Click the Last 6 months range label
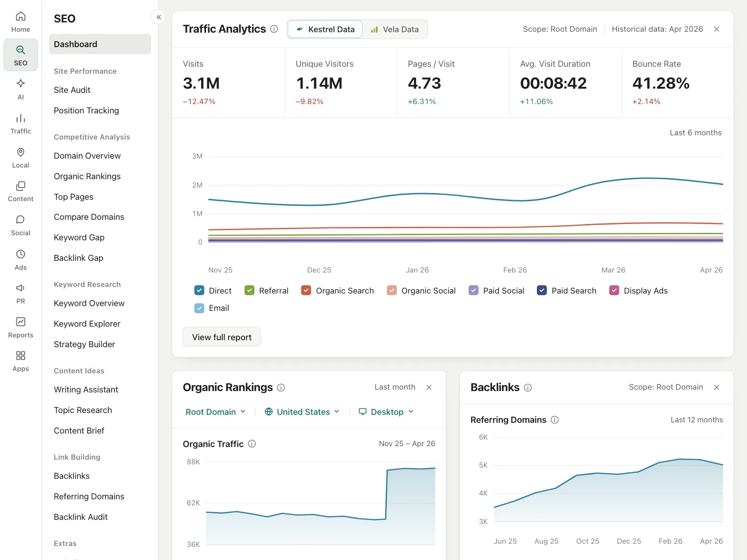 click(696, 133)
